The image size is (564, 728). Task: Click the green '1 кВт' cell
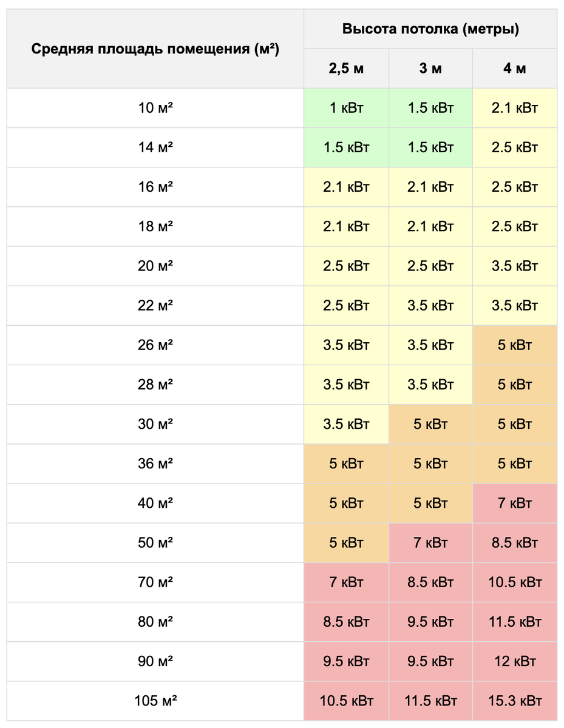click(x=346, y=108)
